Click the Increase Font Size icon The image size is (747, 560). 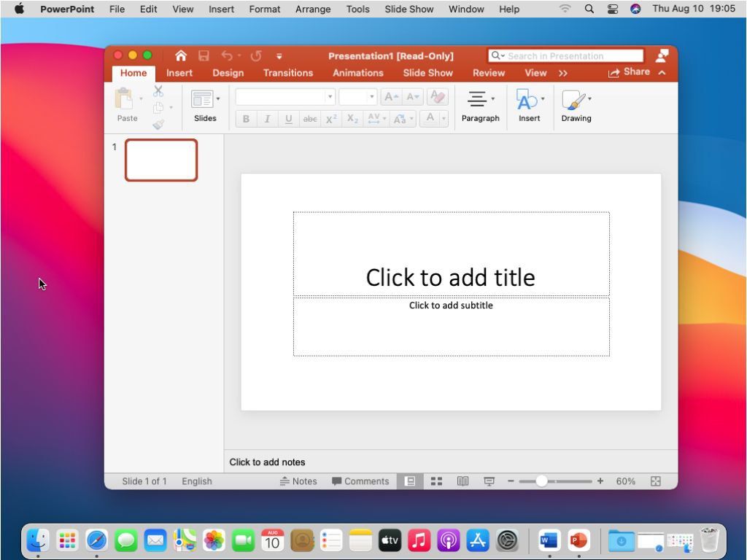tap(391, 97)
